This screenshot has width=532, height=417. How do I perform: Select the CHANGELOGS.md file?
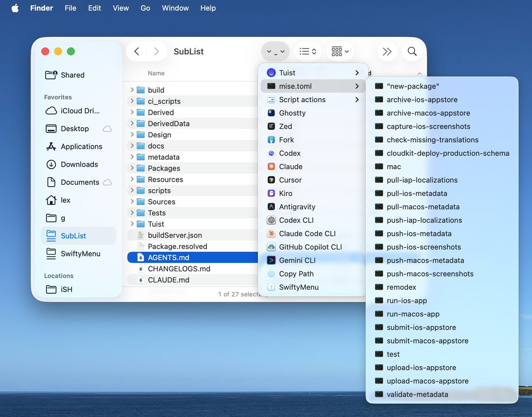tap(193, 269)
